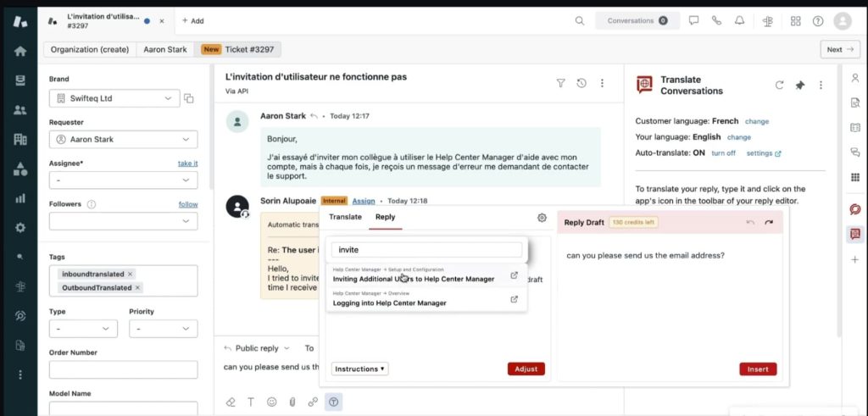Screen dimensions: 868x416
Task: Open the user profile avatar
Action: tap(843, 21)
